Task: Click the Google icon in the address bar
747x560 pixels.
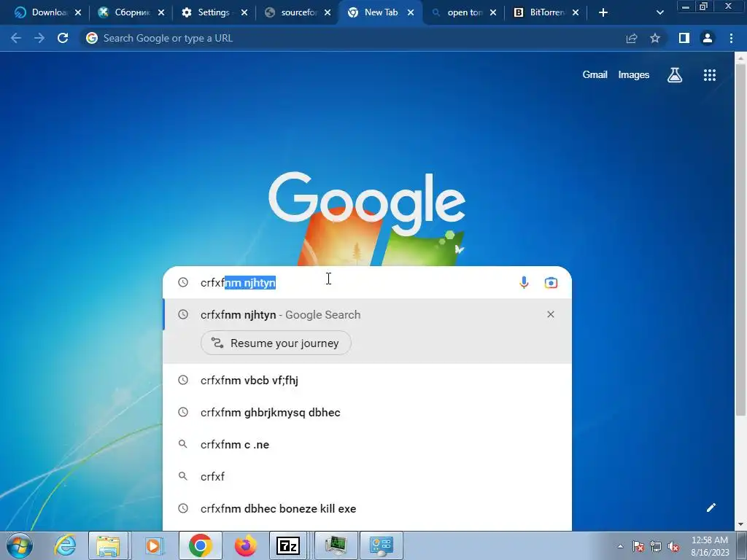Action: click(x=92, y=38)
